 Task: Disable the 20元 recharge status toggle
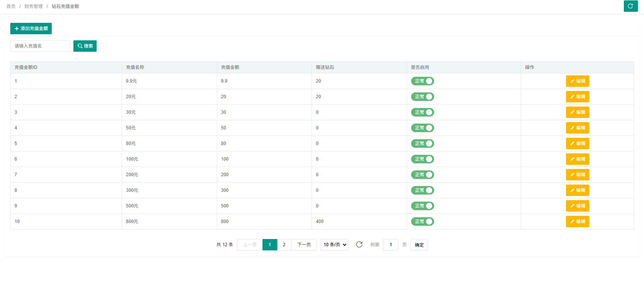[422, 97]
